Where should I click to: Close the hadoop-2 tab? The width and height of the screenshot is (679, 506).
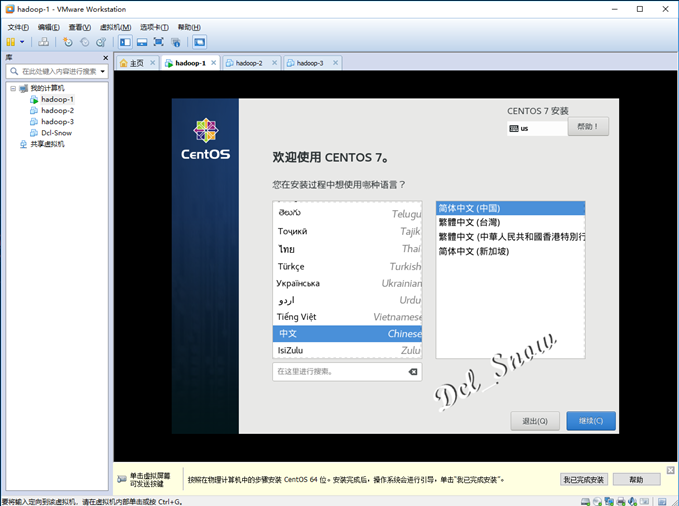coord(275,63)
